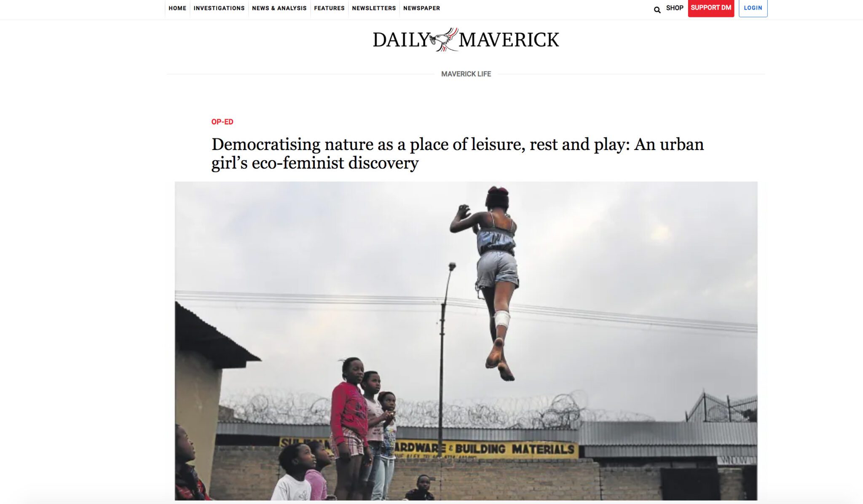
Task: Open the jumping girl article photo
Action: point(466,341)
